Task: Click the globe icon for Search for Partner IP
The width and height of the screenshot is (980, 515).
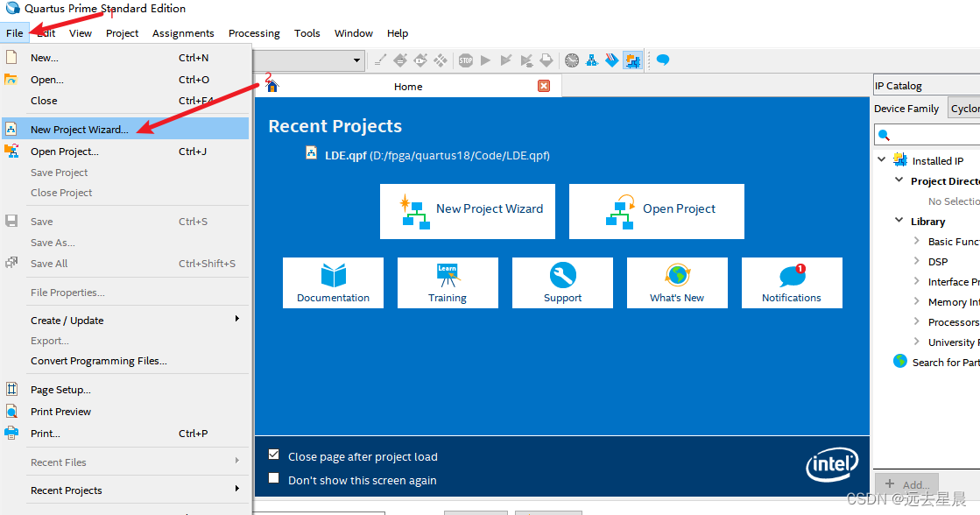Action: tap(900, 361)
